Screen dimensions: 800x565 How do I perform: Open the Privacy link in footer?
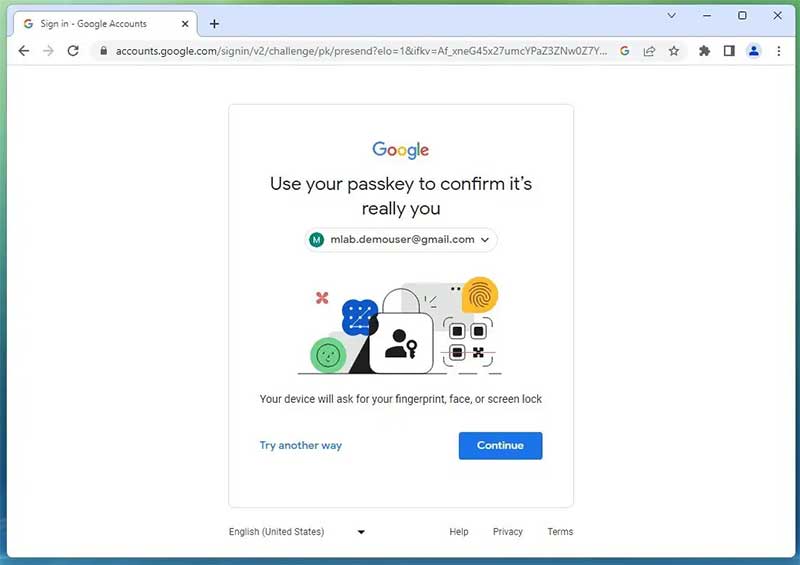click(507, 531)
